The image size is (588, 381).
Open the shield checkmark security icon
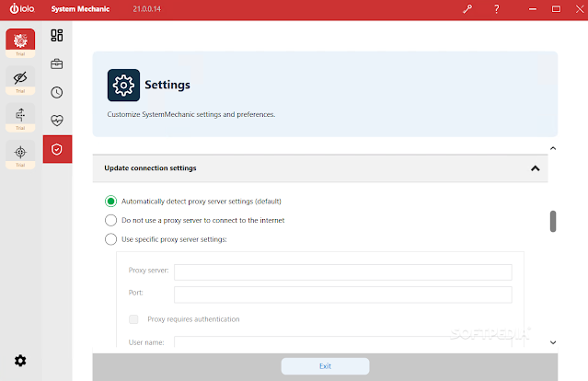tap(57, 149)
